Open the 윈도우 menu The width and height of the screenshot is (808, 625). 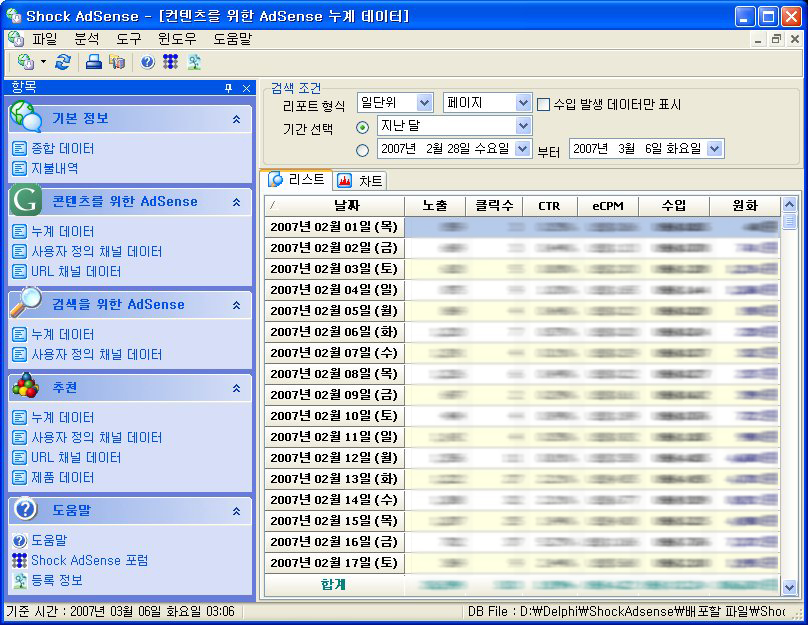pos(177,39)
